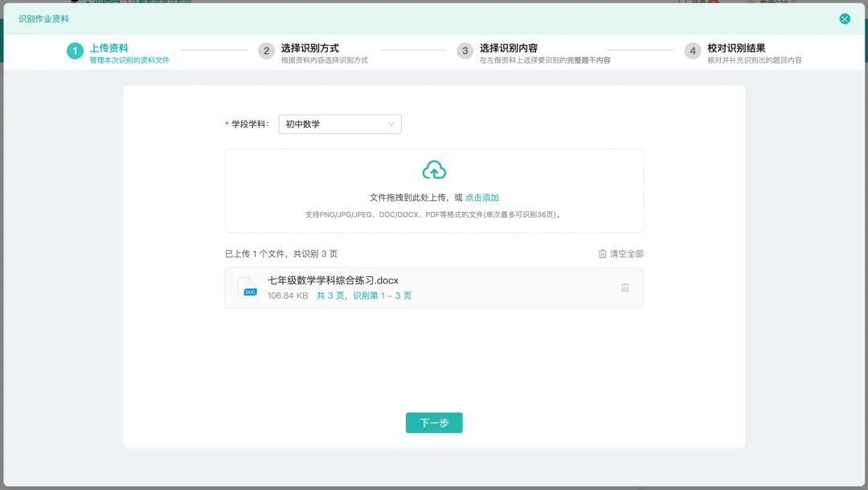
Task: Click the step 3 circle number icon
Action: coord(465,51)
